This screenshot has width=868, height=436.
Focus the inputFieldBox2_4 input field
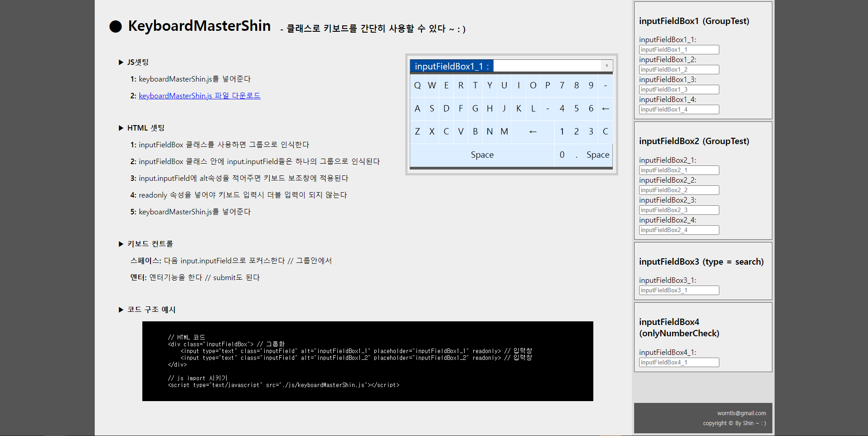point(679,230)
